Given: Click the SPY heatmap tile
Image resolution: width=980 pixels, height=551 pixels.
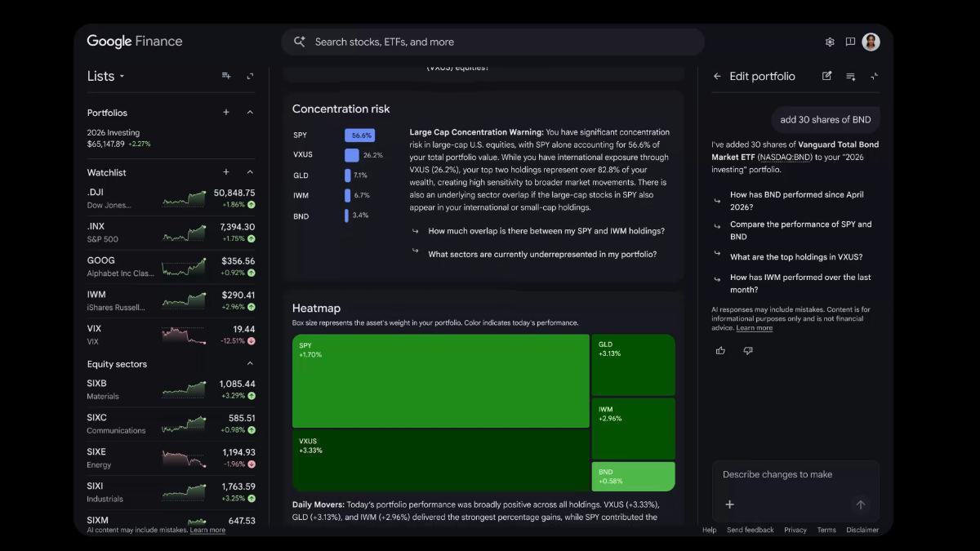Looking at the screenshot, I should click(441, 381).
